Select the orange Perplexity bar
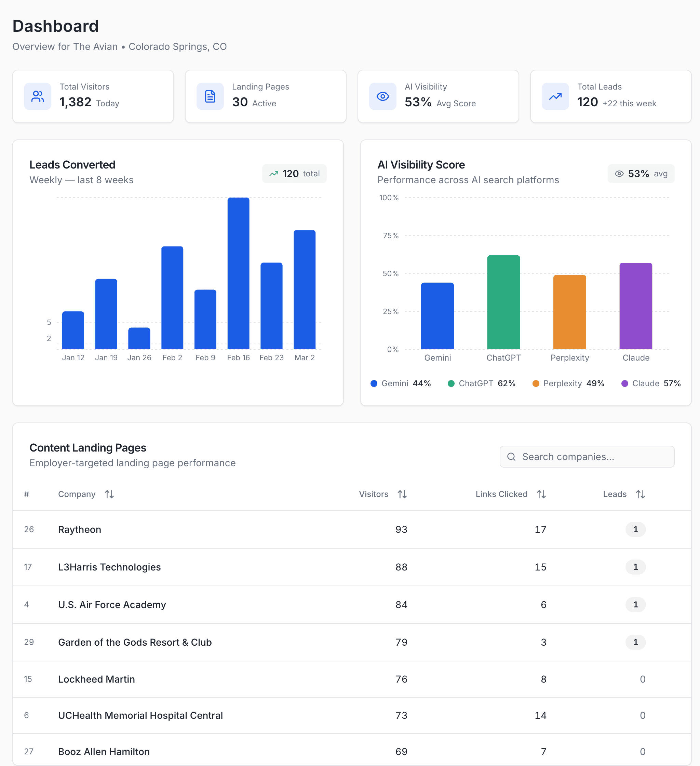 (x=570, y=312)
